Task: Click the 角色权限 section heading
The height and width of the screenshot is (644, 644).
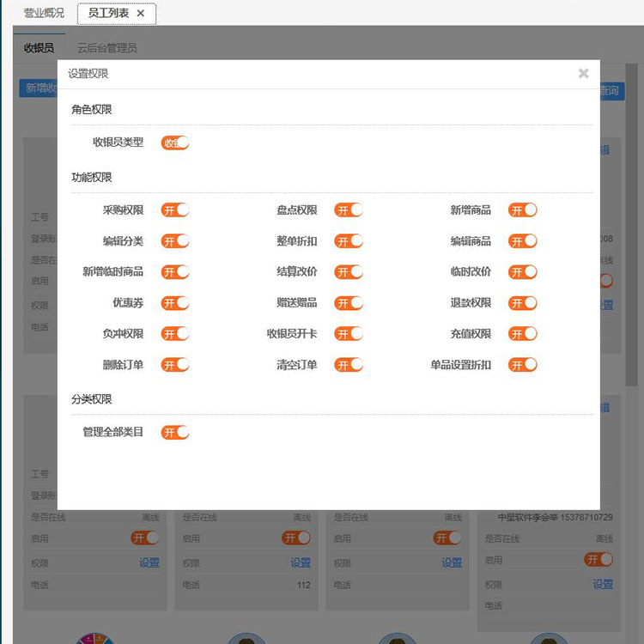Action: tap(92, 110)
